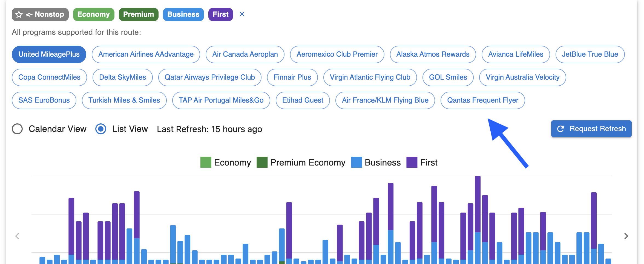Open Delta SkyMiles program
The height and width of the screenshot is (264, 644).
click(123, 77)
